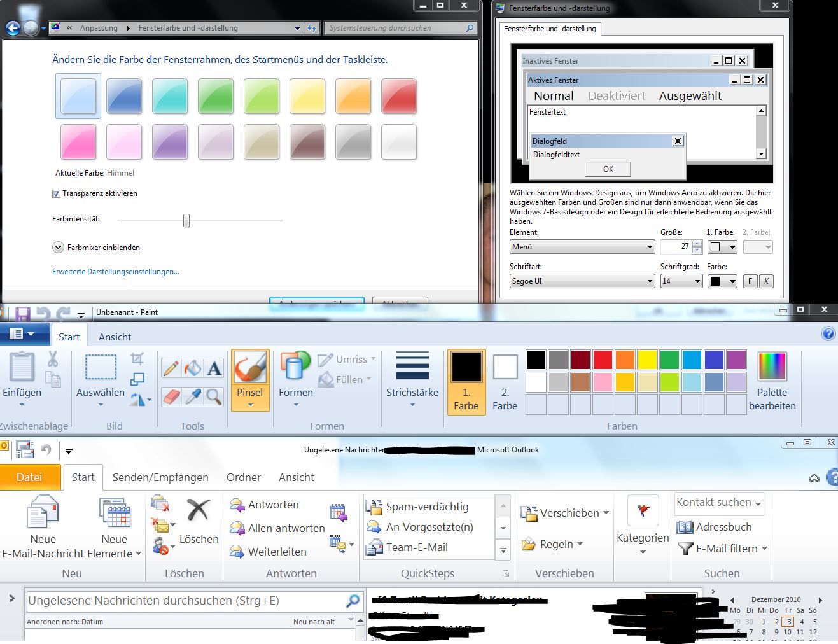The image size is (838, 644).
Task: Increase the Größe spinner value
Action: pos(697,244)
